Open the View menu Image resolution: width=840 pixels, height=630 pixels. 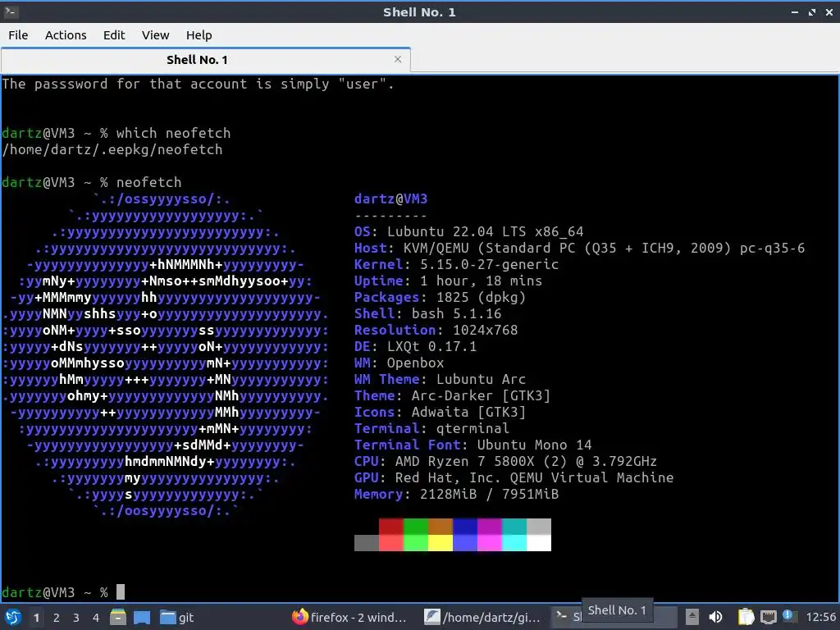pos(155,34)
